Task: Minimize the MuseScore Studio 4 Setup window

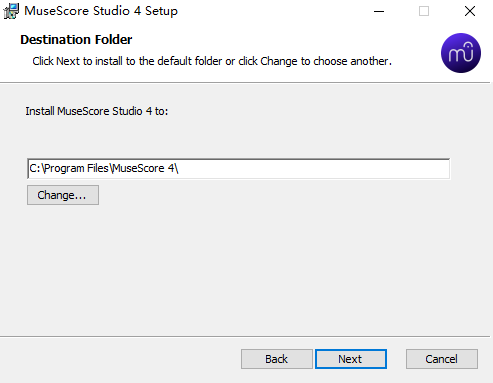Action: (x=379, y=11)
